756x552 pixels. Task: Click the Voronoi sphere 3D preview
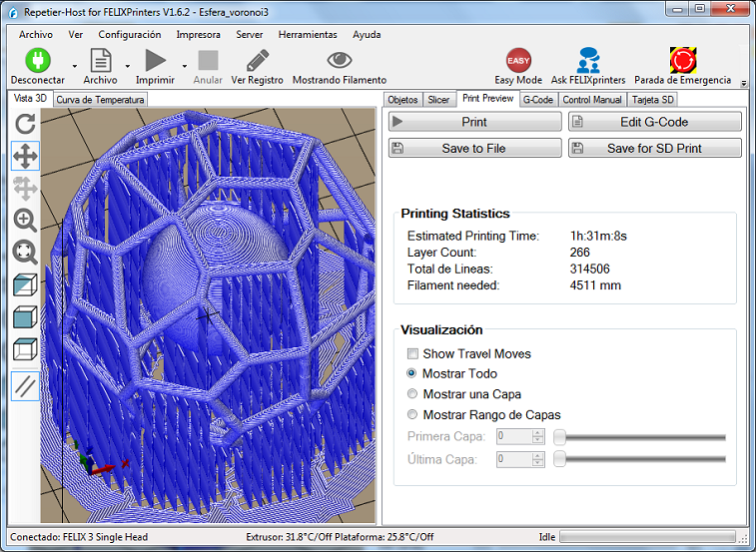click(x=209, y=315)
